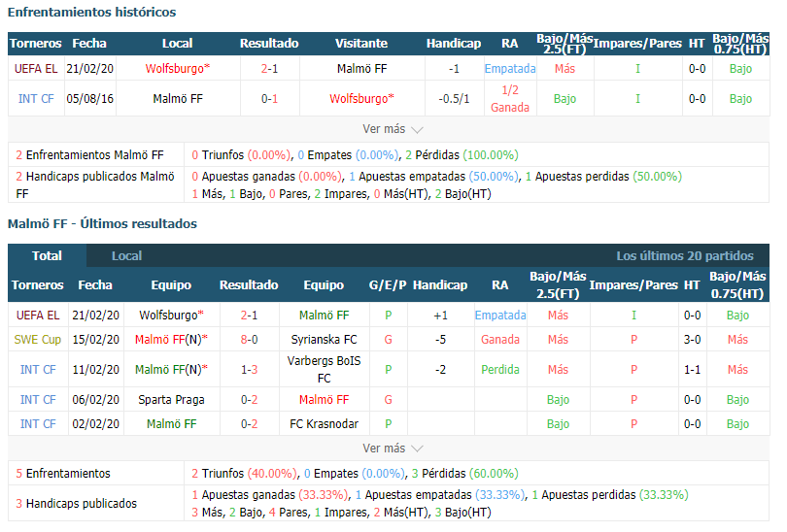Expand Ver más under historical matchups

pyautogui.click(x=393, y=129)
